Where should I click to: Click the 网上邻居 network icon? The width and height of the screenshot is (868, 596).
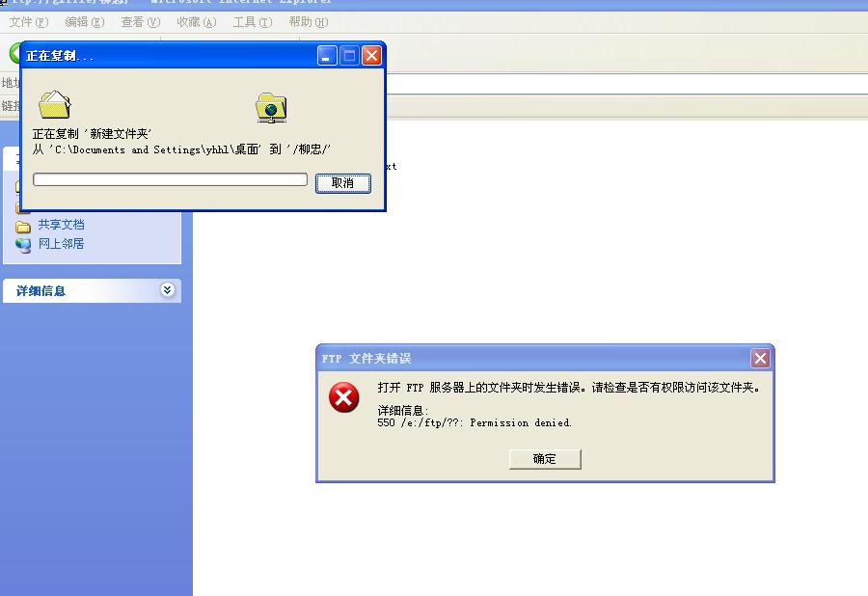[23, 245]
